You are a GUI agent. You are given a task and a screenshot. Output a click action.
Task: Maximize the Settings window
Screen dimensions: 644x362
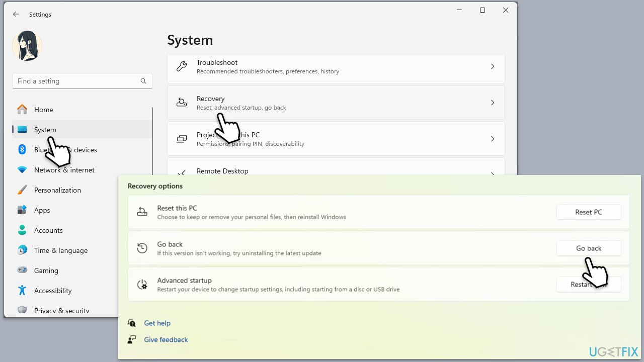click(482, 10)
